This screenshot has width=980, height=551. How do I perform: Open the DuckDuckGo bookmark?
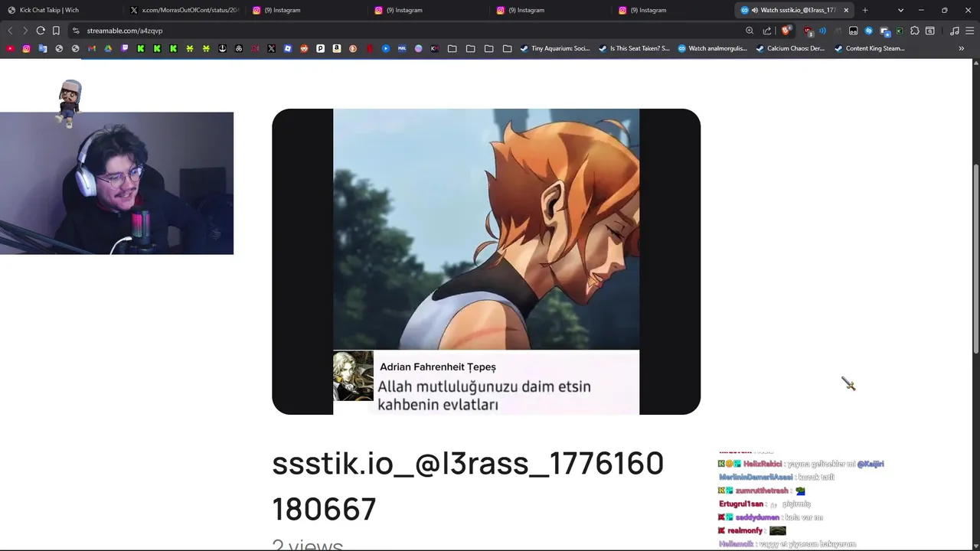tap(353, 48)
